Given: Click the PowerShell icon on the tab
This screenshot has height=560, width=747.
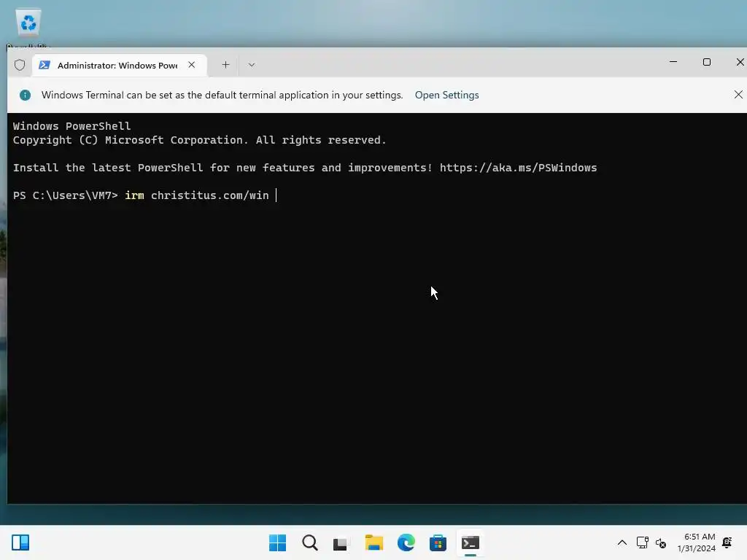Looking at the screenshot, I should pos(44,65).
